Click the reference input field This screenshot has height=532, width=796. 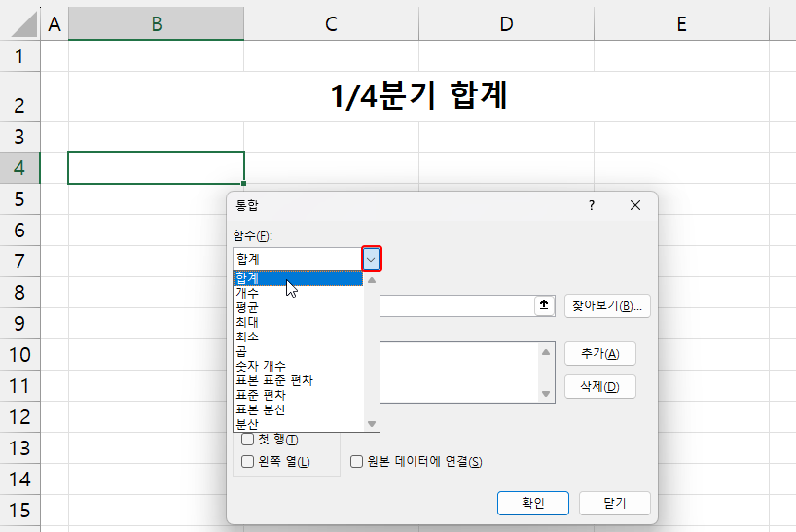click(457, 305)
